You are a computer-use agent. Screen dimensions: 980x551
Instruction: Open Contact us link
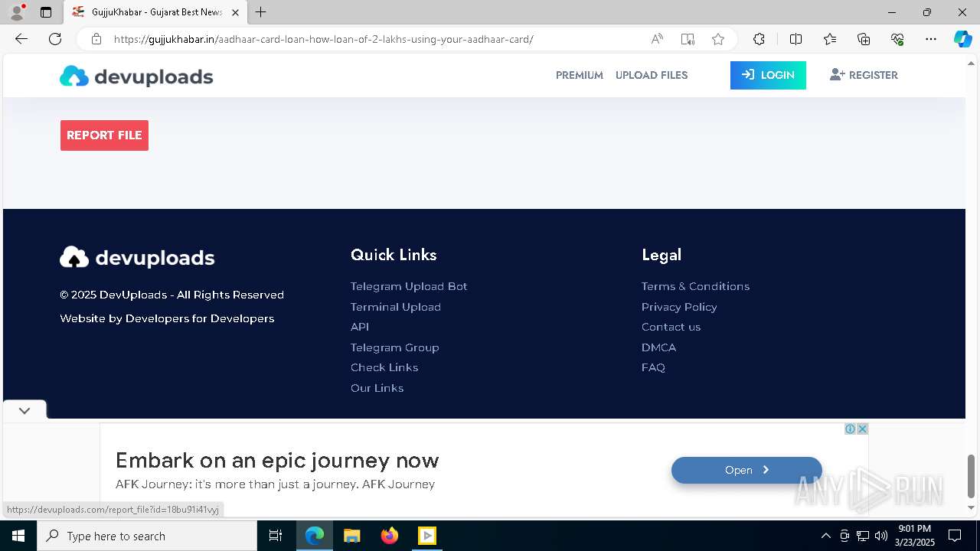(x=671, y=327)
